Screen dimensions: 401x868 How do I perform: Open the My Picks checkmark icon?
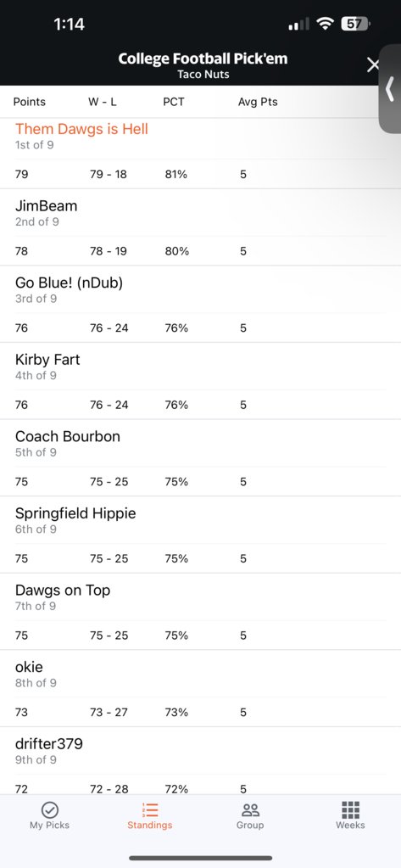click(50, 809)
